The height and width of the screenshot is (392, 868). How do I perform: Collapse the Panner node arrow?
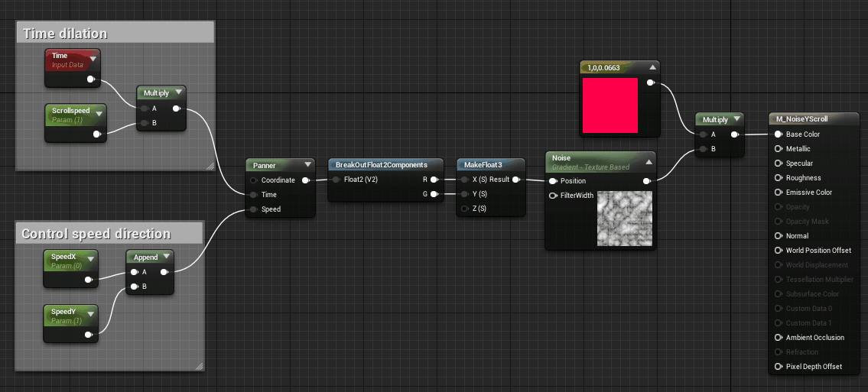pyautogui.click(x=307, y=165)
